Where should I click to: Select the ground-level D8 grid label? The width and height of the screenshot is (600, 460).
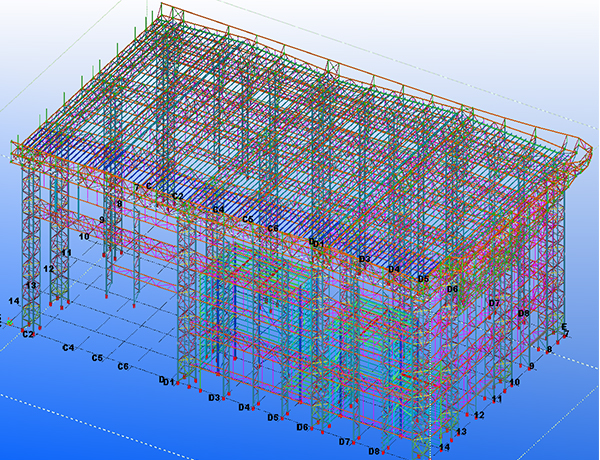click(373, 451)
